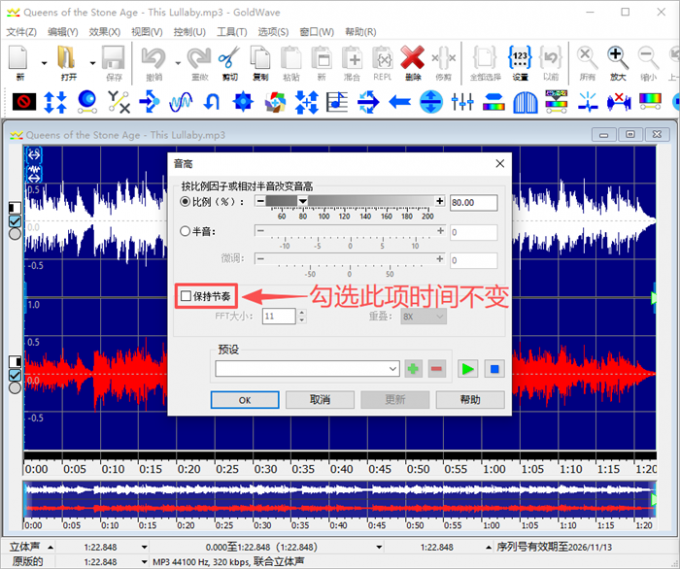Click the Copy (复制) icon
680x569 pixels.
pos(260,58)
